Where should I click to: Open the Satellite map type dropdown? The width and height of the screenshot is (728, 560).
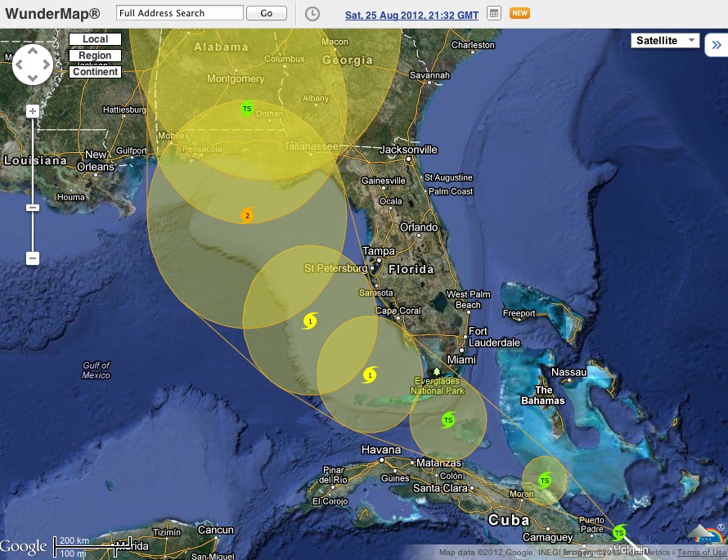pyautogui.click(x=665, y=41)
